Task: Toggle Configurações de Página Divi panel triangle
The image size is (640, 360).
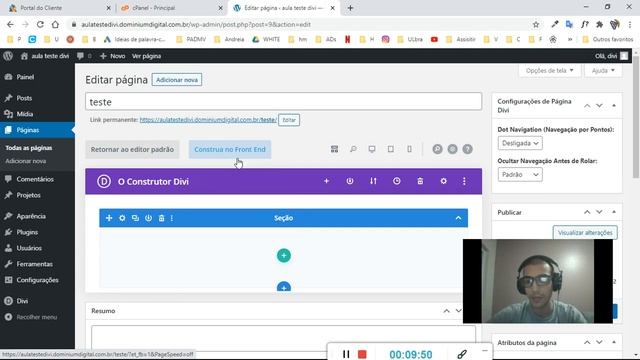Action: (x=614, y=106)
